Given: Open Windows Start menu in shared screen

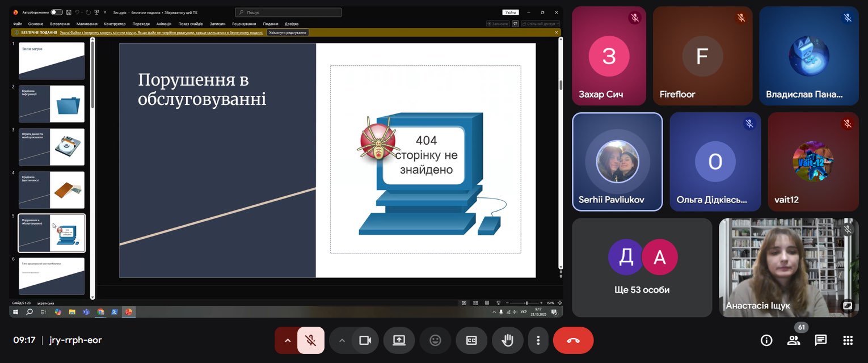Looking at the screenshot, I should tap(15, 312).
